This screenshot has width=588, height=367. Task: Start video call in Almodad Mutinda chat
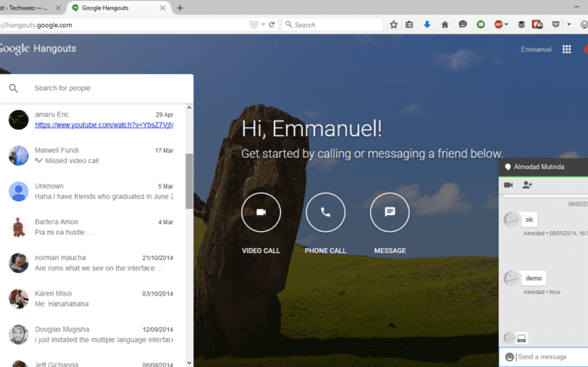508,185
